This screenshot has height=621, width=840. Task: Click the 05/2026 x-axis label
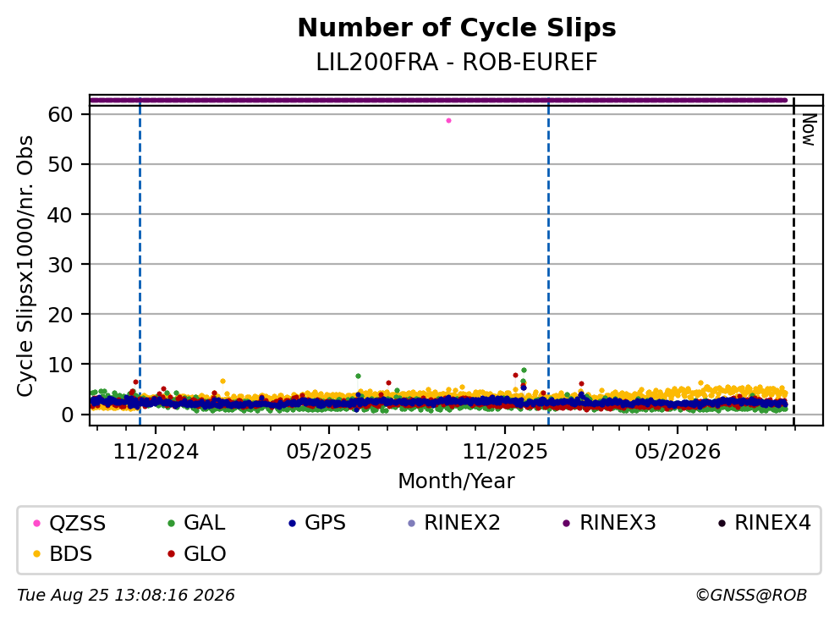click(x=678, y=452)
